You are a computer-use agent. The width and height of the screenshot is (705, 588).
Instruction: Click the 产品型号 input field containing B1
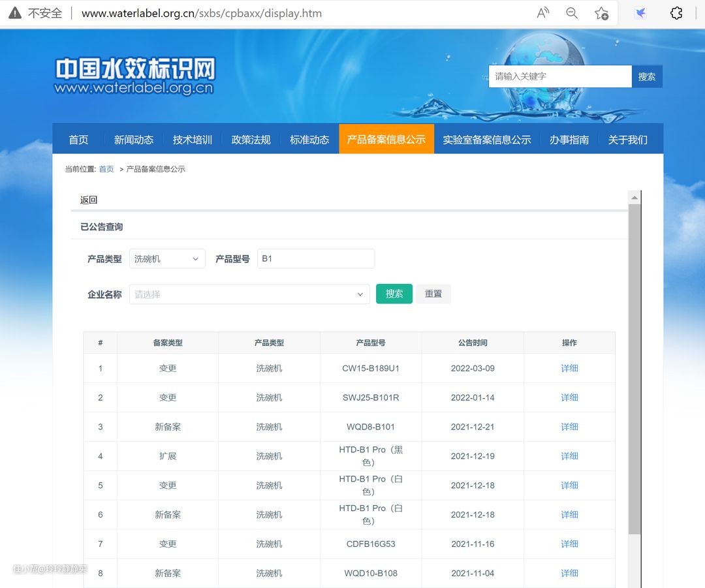[x=316, y=259]
